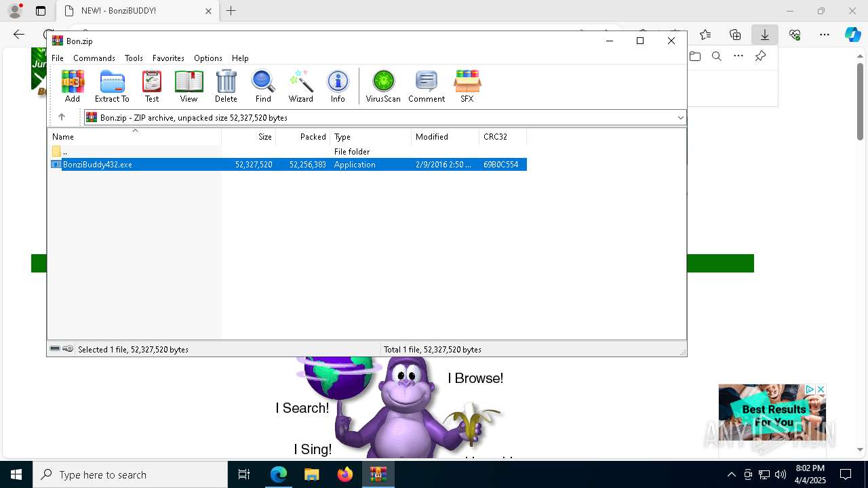Click the key icon in the status bar
The width and height of the screenshot is (868, 488).
point(68,349)
